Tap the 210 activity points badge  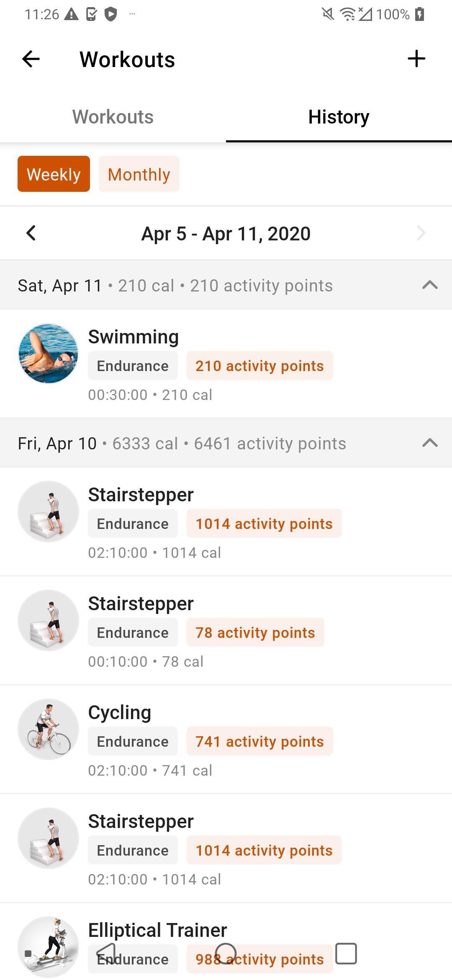coord(259,366)
